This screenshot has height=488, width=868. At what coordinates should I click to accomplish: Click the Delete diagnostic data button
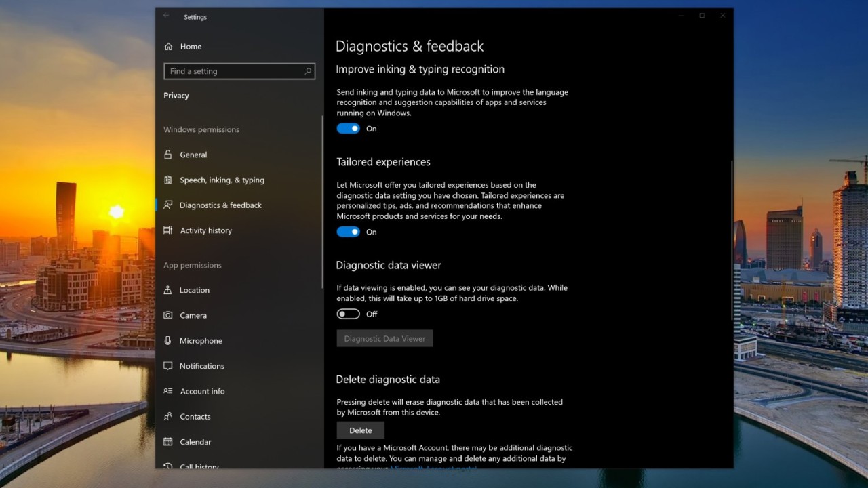click(361, 430)
